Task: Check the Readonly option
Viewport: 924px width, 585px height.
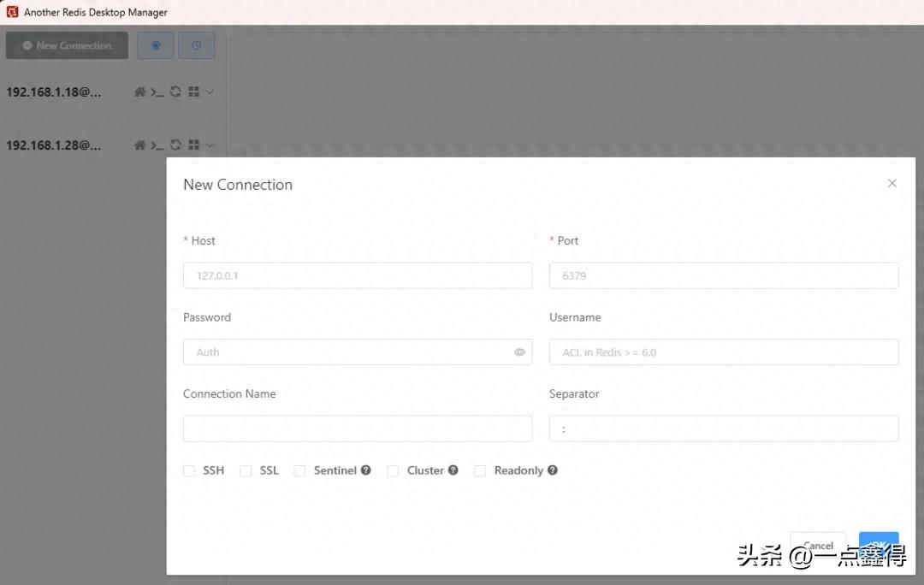Action: (x=480, y=470)
